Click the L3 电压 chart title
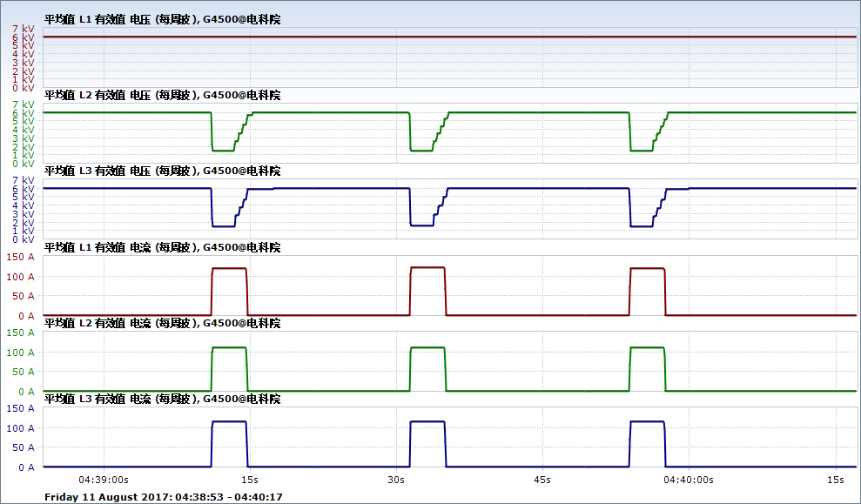Screen dimensions: 861x504 click(x=162, y=171)
